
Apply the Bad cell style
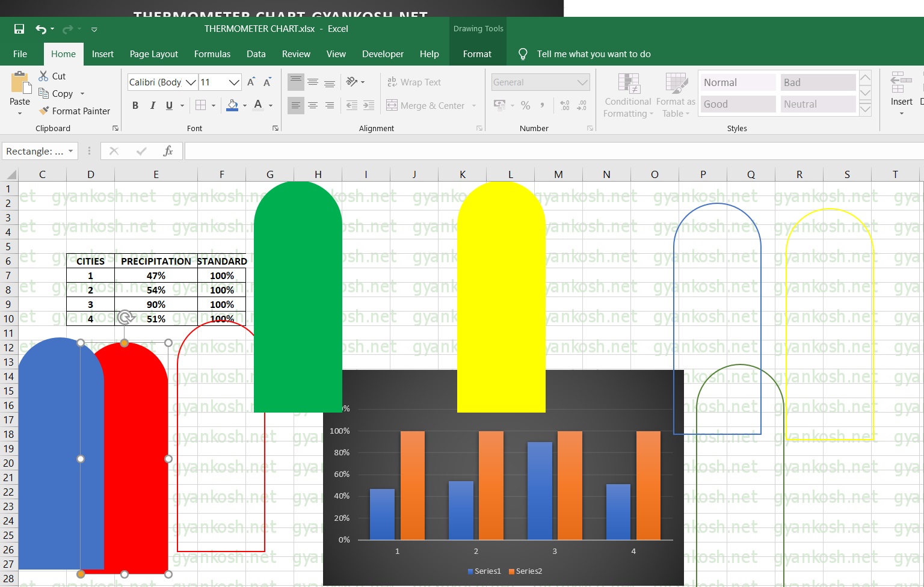coord(818,82)
